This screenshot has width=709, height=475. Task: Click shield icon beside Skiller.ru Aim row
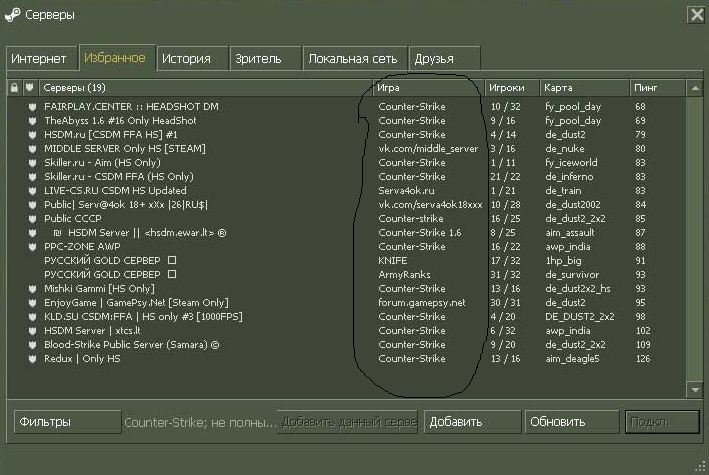coord(32,163)
